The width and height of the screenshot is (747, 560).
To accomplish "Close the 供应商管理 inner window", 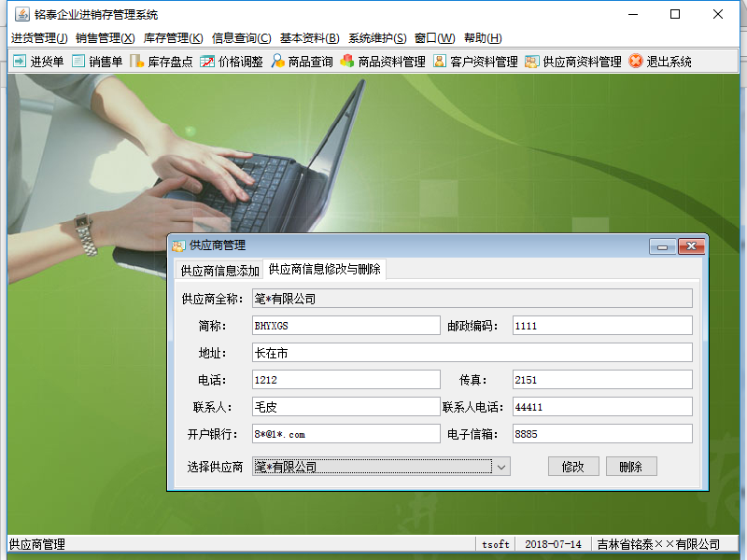I will [x=691, y=246].
